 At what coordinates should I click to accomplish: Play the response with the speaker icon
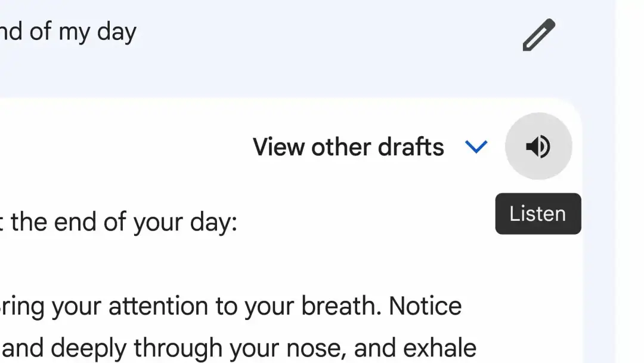[x=538, y=146]
